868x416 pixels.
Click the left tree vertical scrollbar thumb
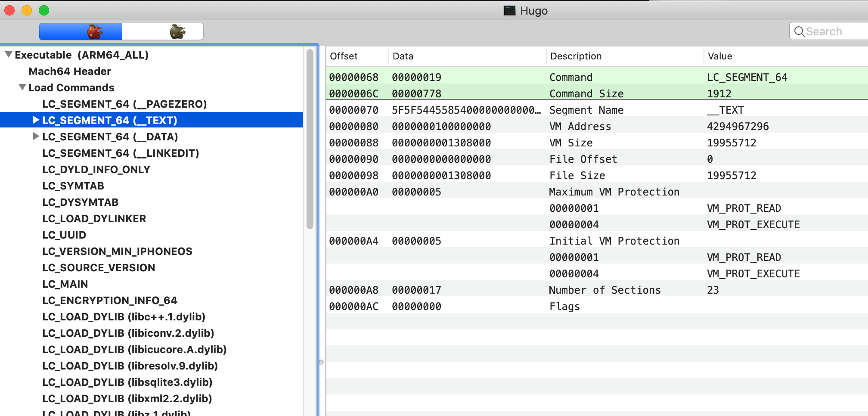click(310, 139)
